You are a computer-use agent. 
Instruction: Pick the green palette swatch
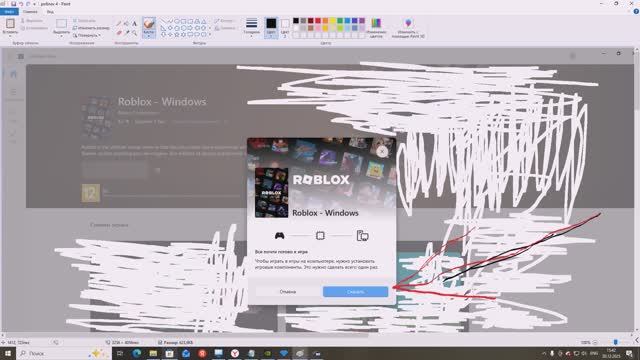pyautogui.click(x=340, y=21)
